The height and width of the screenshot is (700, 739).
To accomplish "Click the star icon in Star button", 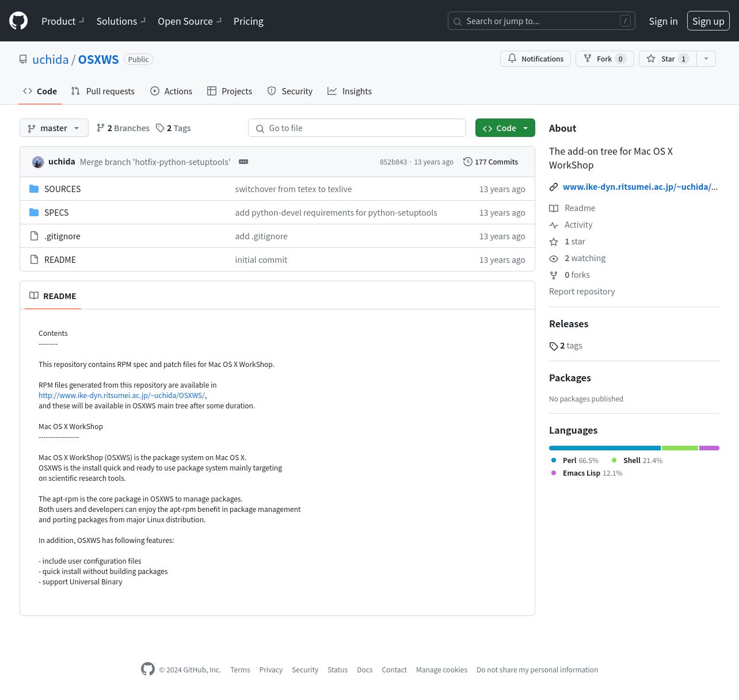I will (651, 59).
